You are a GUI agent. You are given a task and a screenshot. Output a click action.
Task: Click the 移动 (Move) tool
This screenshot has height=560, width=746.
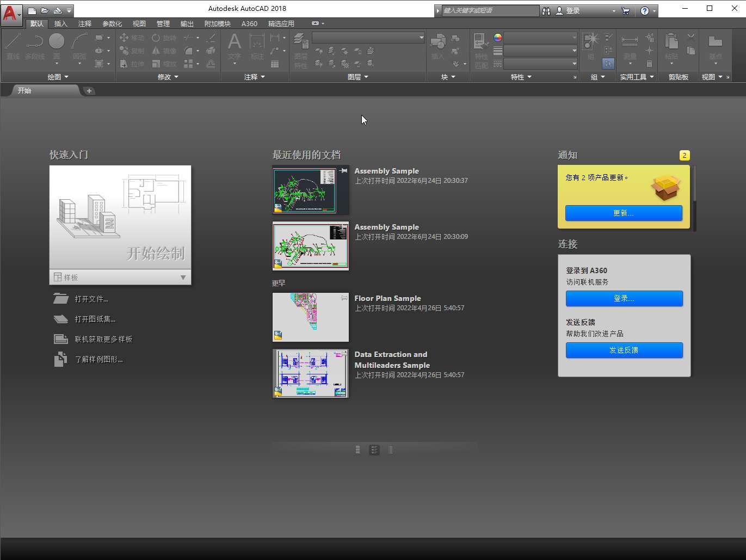click(x=132, y=38)
